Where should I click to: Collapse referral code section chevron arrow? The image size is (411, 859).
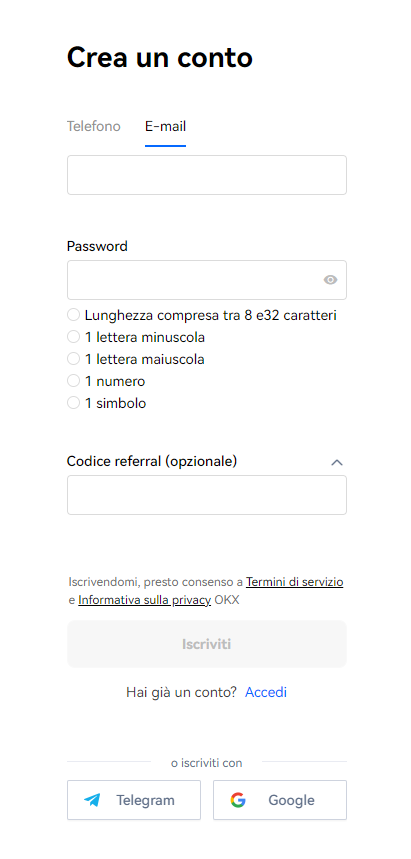click(337, 462)
